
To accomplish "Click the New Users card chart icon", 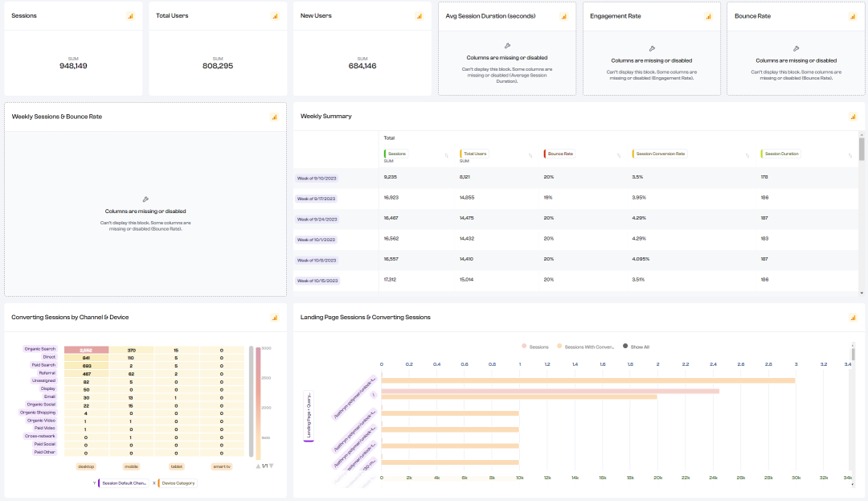I will [420, 16].
